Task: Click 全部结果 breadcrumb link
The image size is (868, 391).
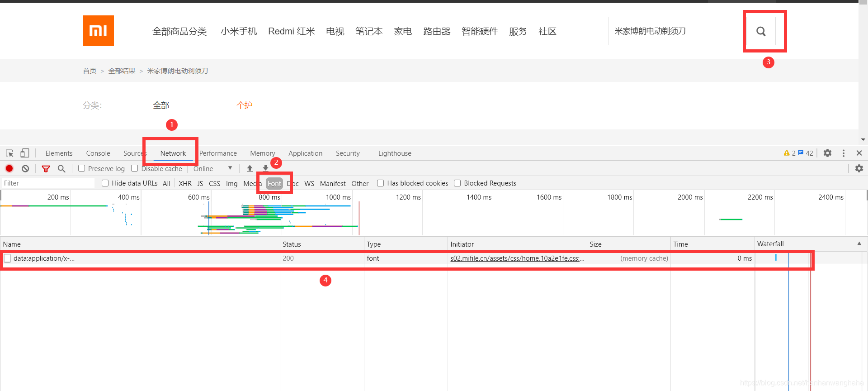Action: tap(122, 71)
